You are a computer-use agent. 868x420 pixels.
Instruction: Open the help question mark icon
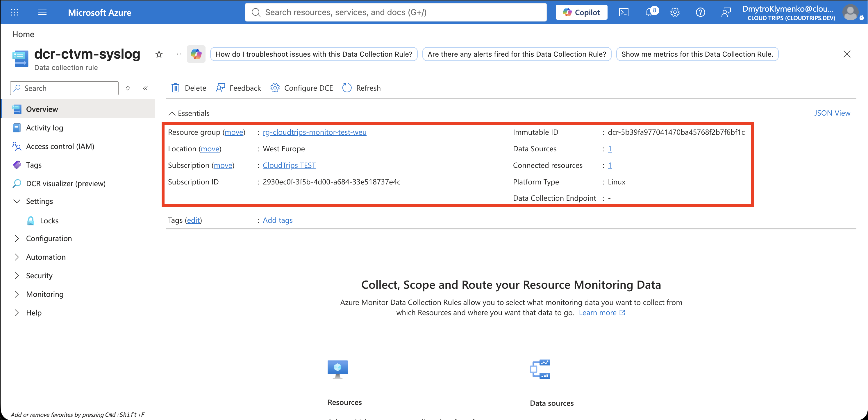click(x=701, y=12)
